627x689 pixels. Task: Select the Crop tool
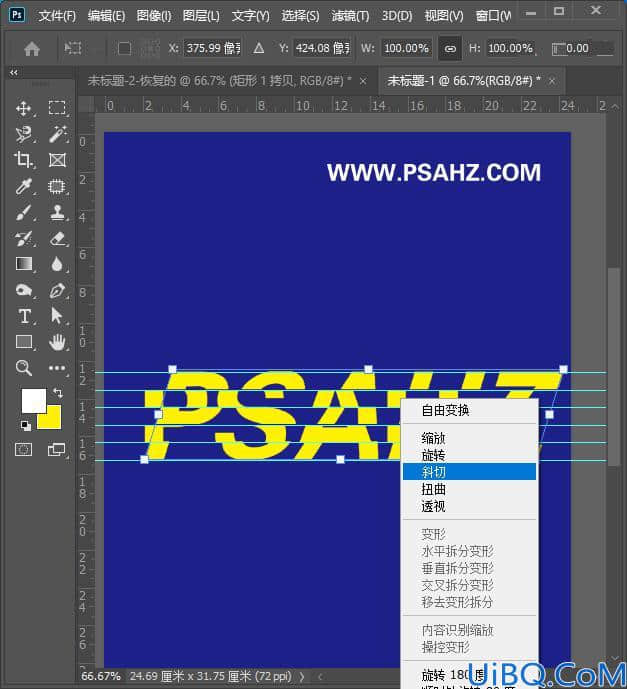(23, 160)
